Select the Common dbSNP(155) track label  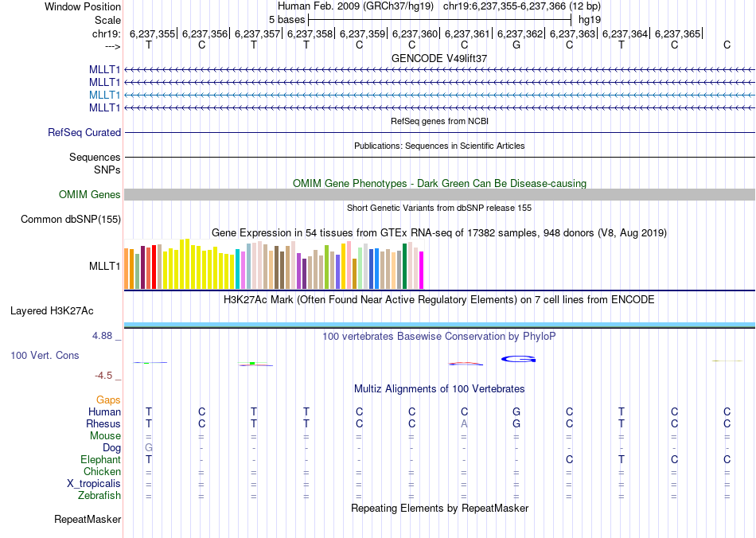tap(71, 220)
